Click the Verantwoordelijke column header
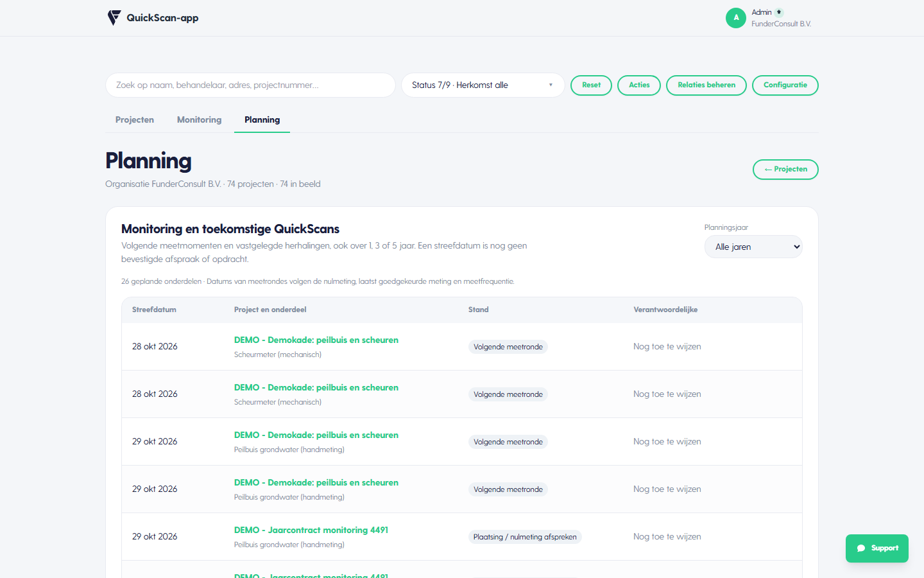This screenshot has height=578, width=924. point(665,310)
